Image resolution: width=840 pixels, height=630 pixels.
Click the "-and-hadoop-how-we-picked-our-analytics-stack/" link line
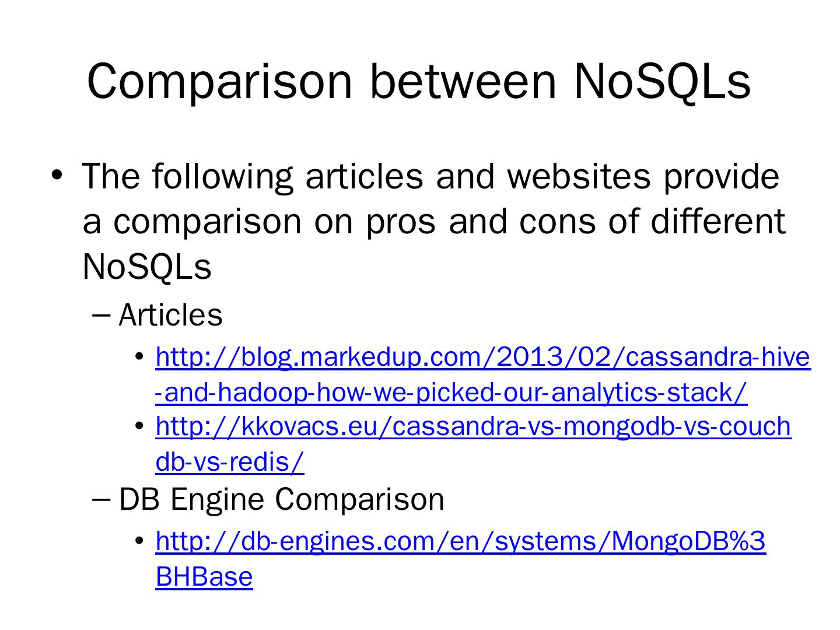click(x=451, y=393)
